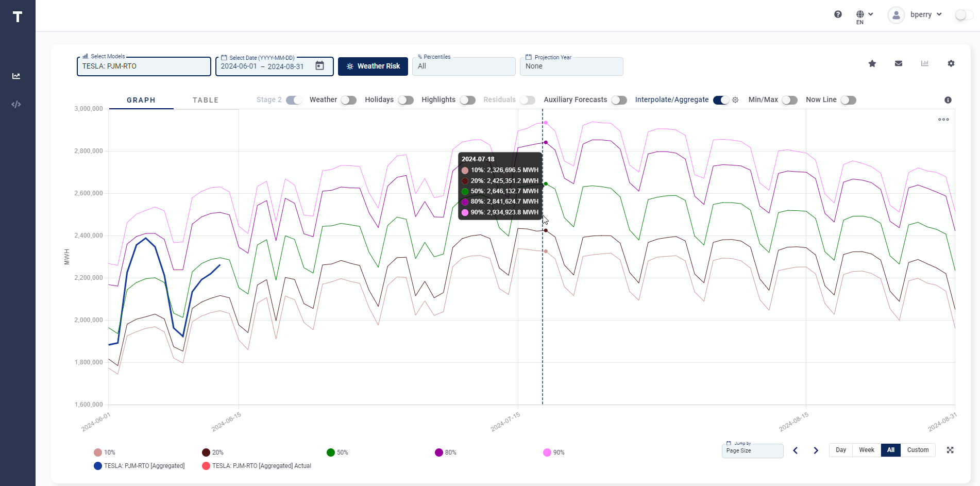Open the settings gear icon
Viewport: 980px width, 486px height.
951,63
